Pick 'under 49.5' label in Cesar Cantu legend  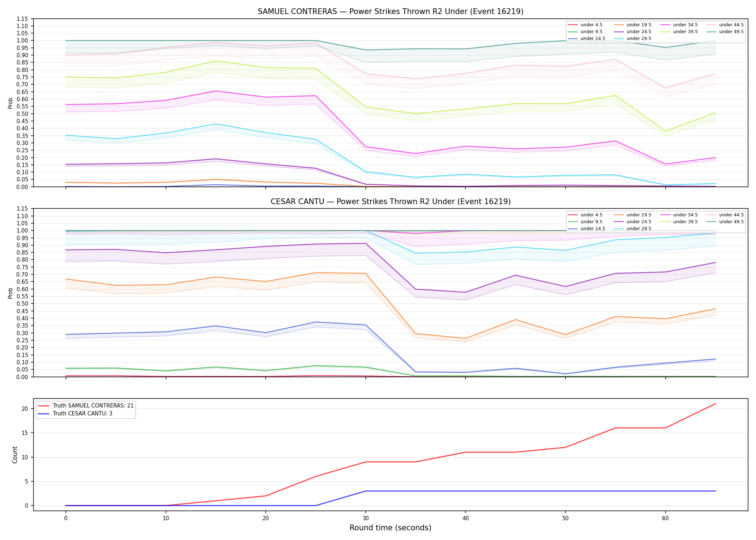pos(732,222)
